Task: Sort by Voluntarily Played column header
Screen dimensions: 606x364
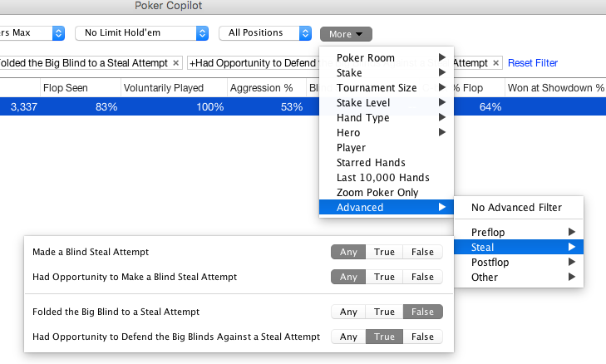Action: pyautogui.click(x=164, y=88)
